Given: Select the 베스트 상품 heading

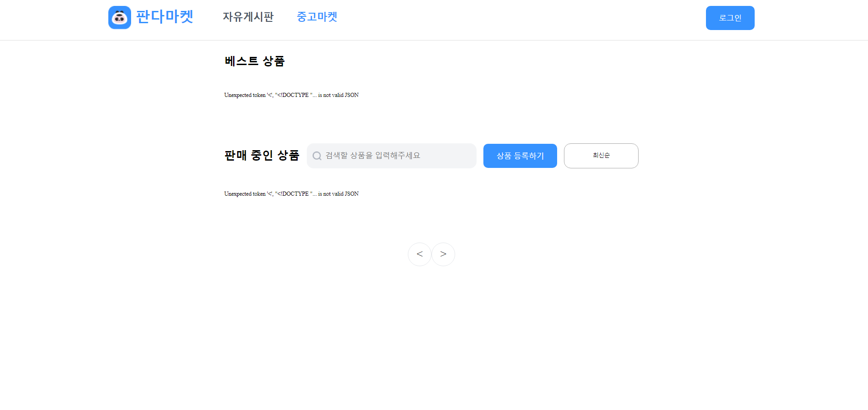Looking at the screenshot, I should pos(254,61).
